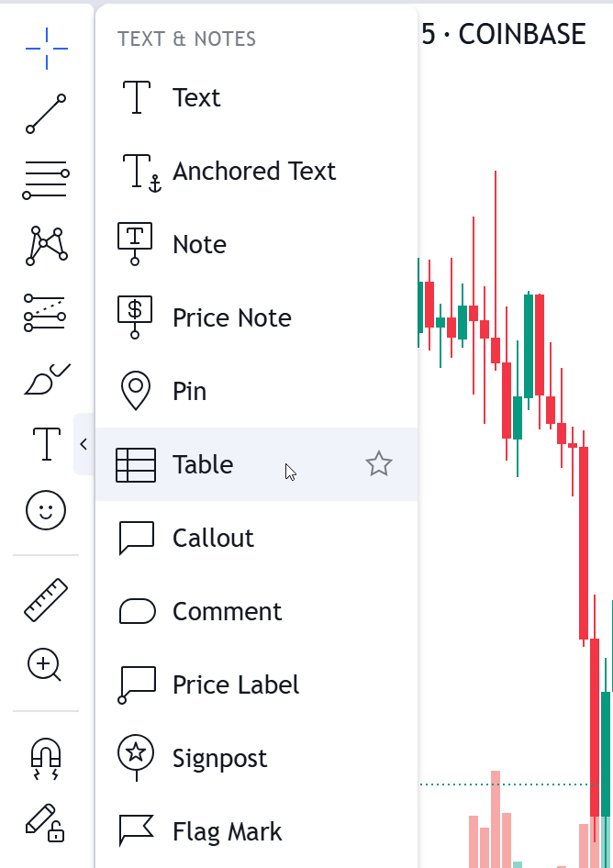The image size is (613, 868).
Task: Select the crosshair cursor tool
Action: [46, 48]
